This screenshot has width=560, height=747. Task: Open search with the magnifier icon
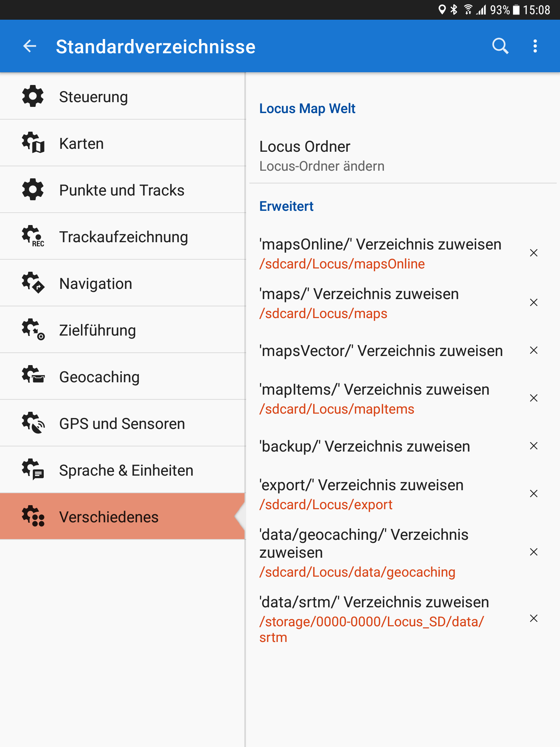coord(500,46)
